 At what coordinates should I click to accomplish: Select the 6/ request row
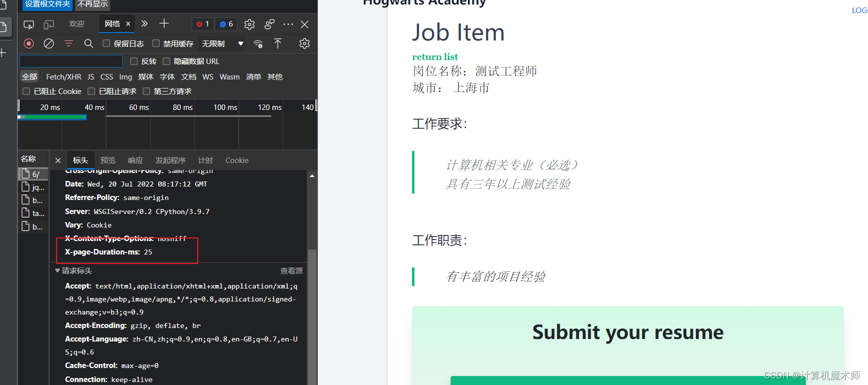(x=33, y=174)
